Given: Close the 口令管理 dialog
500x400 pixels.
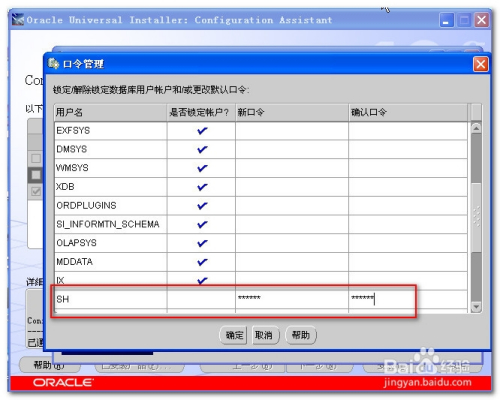Looking at the screenshot, I should [x=480, y=64].
